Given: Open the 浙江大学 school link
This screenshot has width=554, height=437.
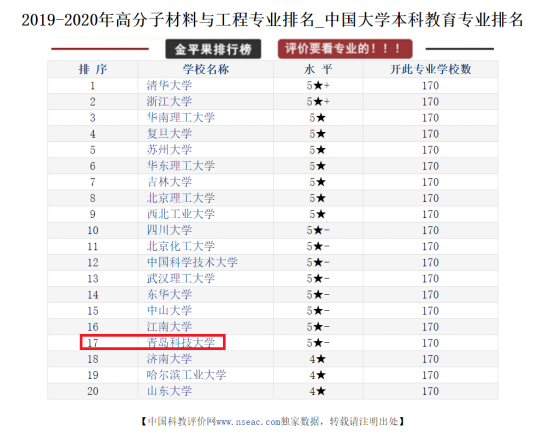Looking at the screenshot, I should 169,101.
